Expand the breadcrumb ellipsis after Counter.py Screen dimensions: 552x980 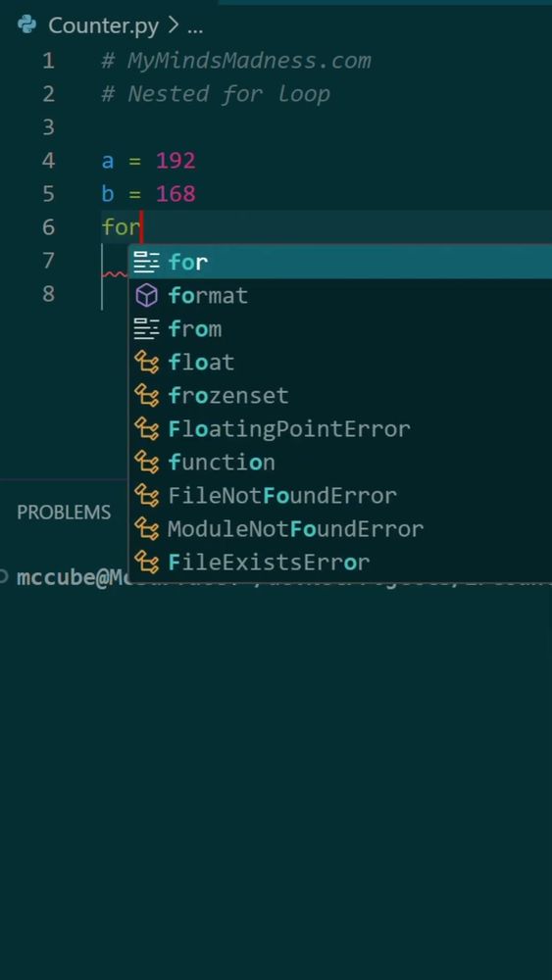[195, 27]
